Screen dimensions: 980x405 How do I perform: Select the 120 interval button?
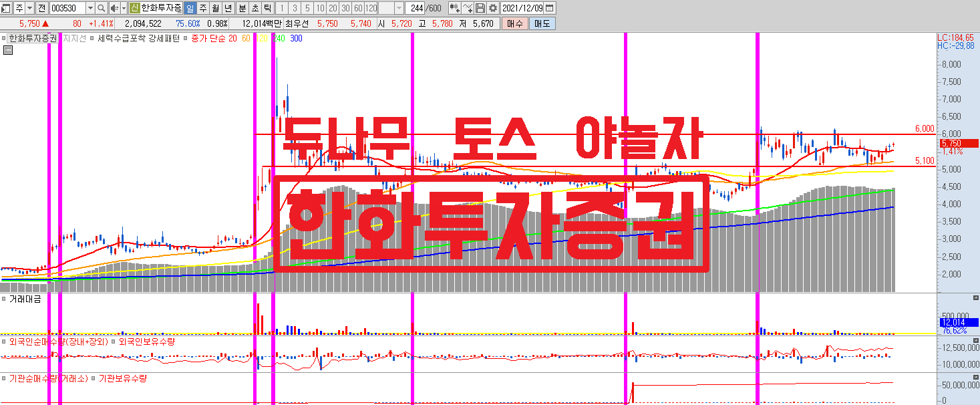pos(371,8)
